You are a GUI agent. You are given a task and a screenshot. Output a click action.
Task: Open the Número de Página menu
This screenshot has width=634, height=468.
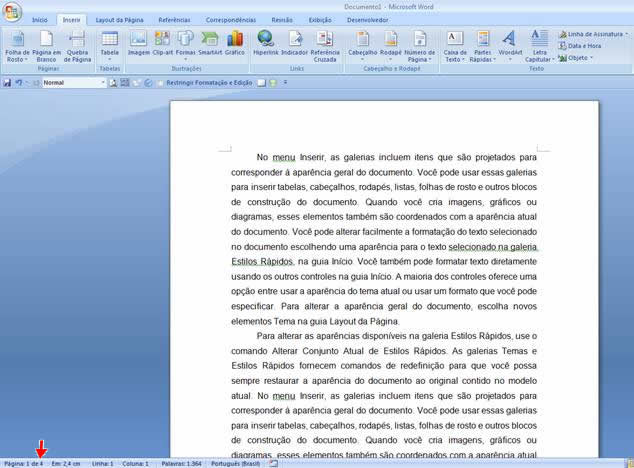point(420,47)
